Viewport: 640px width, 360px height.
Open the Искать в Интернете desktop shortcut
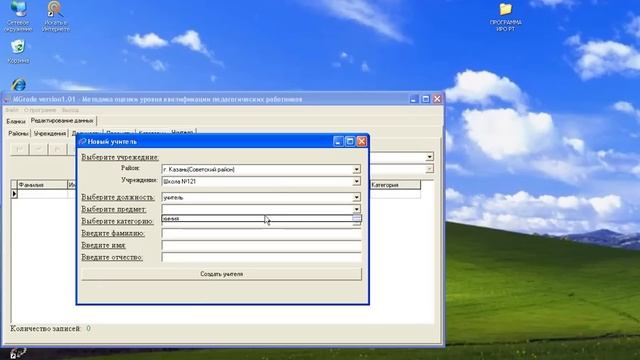(x=55, y=16)
